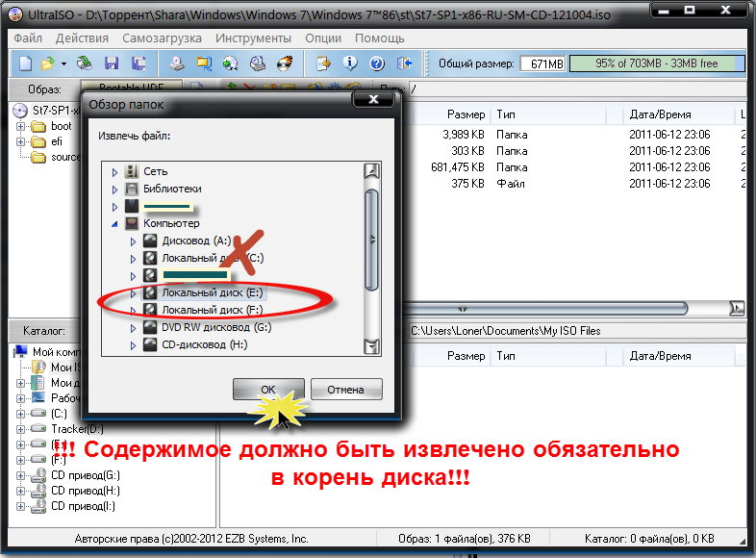The height and width of the screenshot is (558, 756).
Task: Select Библиотеки in the folder tree
Action: (172, 189)
